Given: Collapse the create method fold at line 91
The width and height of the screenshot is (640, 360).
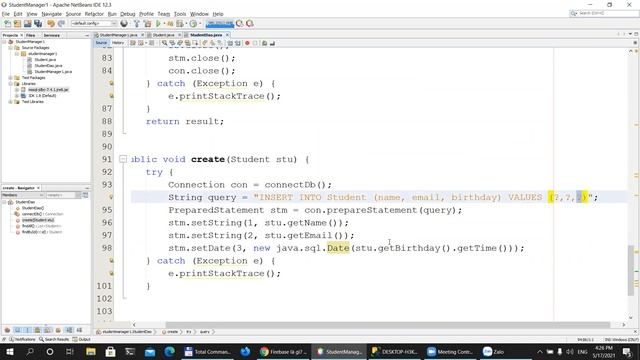Looking at the screenshot, I should click(123, 159).
